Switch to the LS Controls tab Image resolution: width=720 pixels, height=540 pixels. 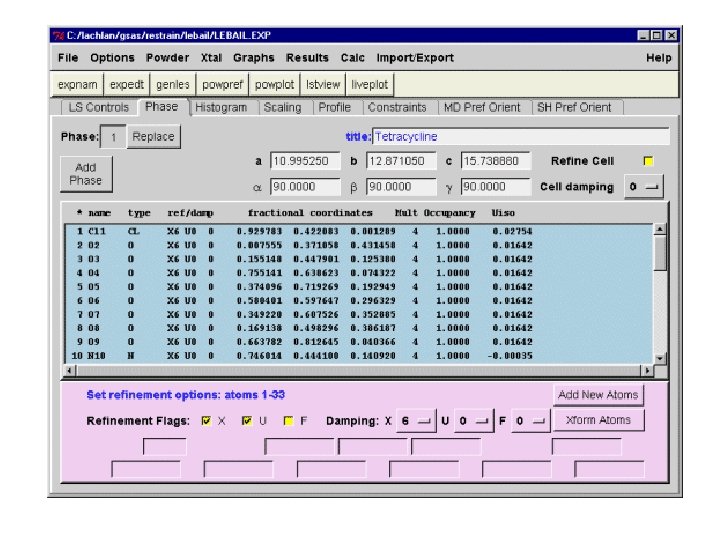[x=99, y=107]
